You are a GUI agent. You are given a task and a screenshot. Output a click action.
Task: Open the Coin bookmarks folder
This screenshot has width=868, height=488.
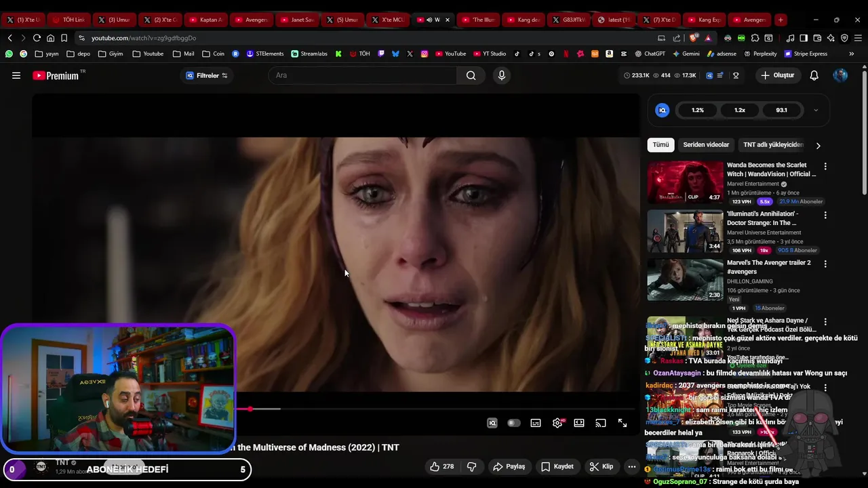tap(213, 54)
